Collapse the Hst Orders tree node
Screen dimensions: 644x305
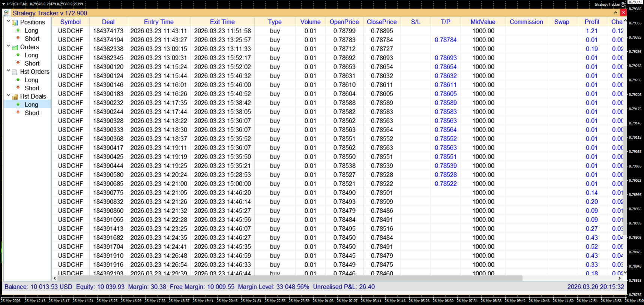pos(8,71)
